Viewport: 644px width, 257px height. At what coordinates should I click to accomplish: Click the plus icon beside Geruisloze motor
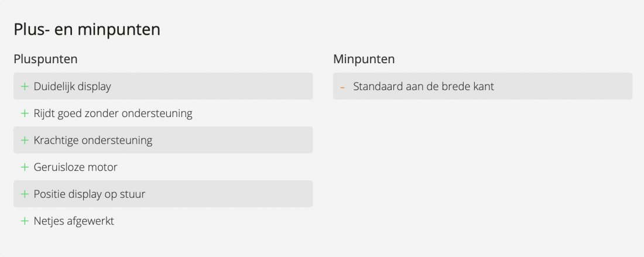tap(25, 167)
